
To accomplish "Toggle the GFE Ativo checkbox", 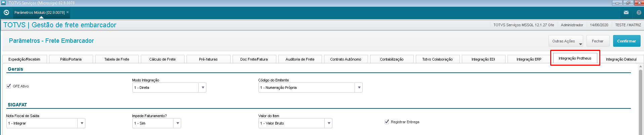I will click(x=9, y=86).
